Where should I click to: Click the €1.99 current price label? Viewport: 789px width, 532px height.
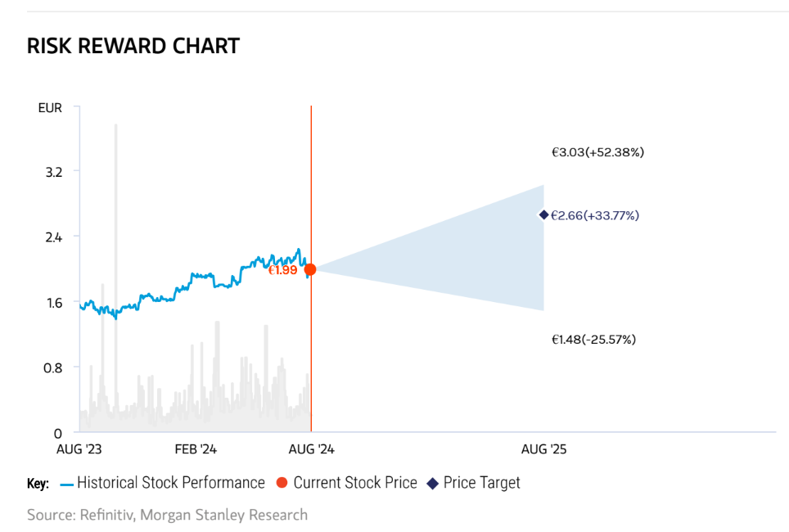283,269
